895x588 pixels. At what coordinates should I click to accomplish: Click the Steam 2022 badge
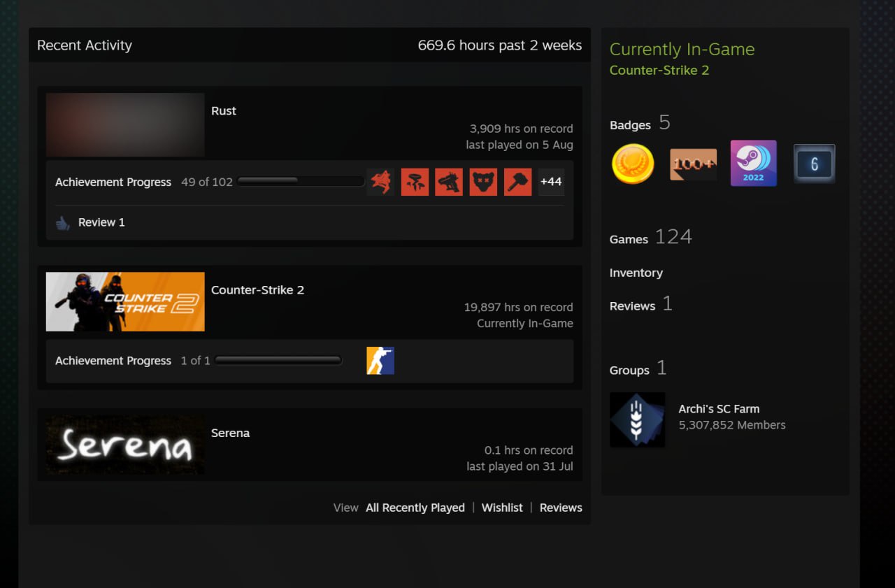pyautogui.click(x=753, y=163)
